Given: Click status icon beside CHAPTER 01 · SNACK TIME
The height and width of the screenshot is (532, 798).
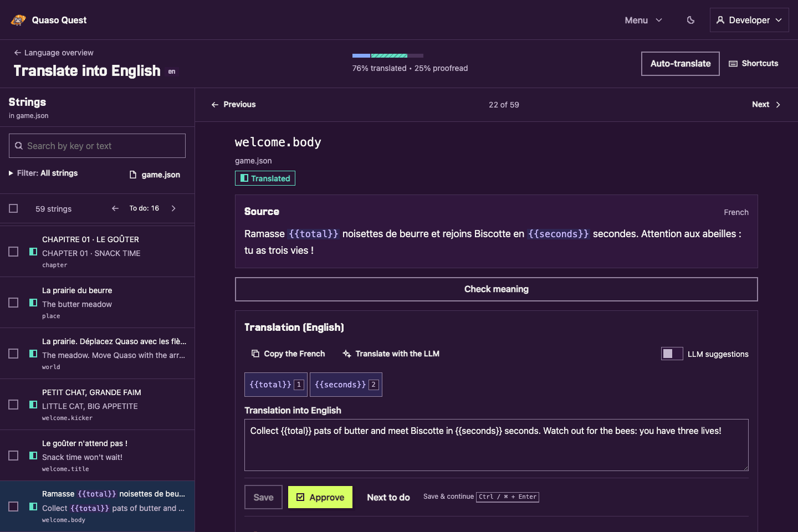Looking at the screenshot, I should [33, 252].
